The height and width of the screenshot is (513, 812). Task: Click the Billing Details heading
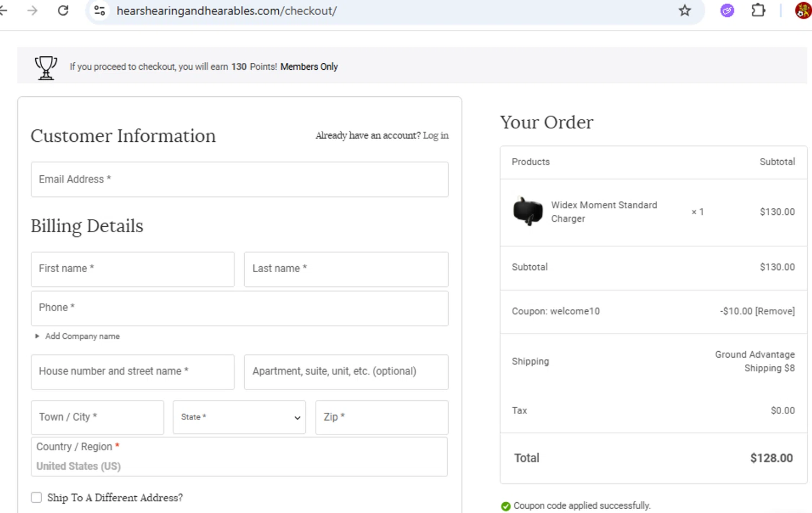[87, 226]
